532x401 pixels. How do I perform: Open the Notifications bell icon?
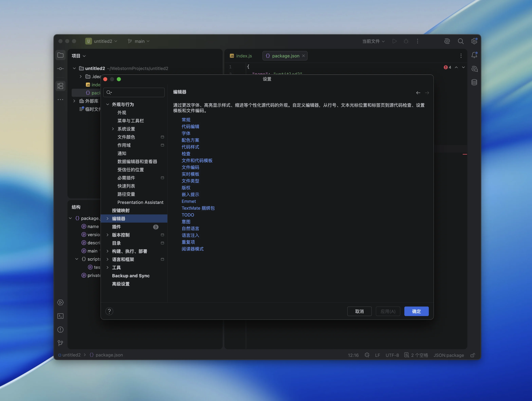[x=474, y=55]
